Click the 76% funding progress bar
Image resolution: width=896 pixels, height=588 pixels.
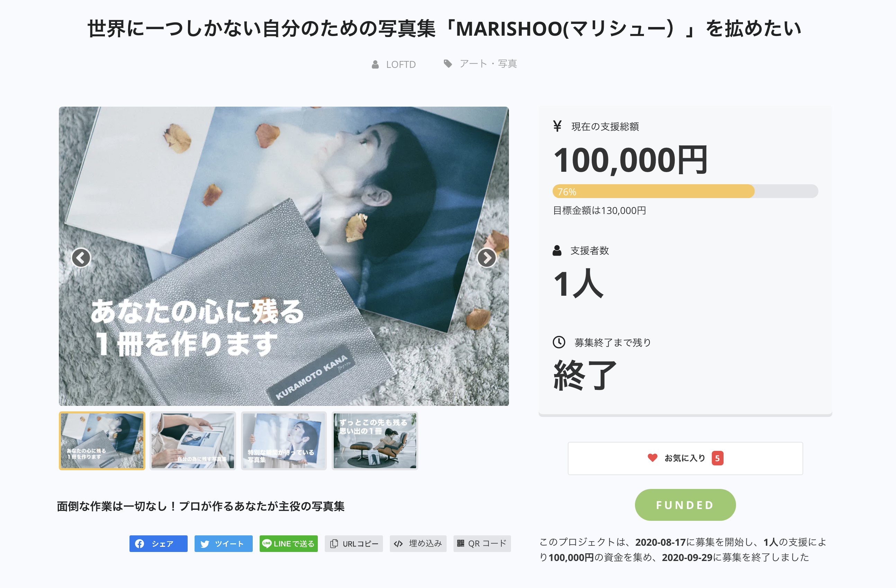pos(685,191)
